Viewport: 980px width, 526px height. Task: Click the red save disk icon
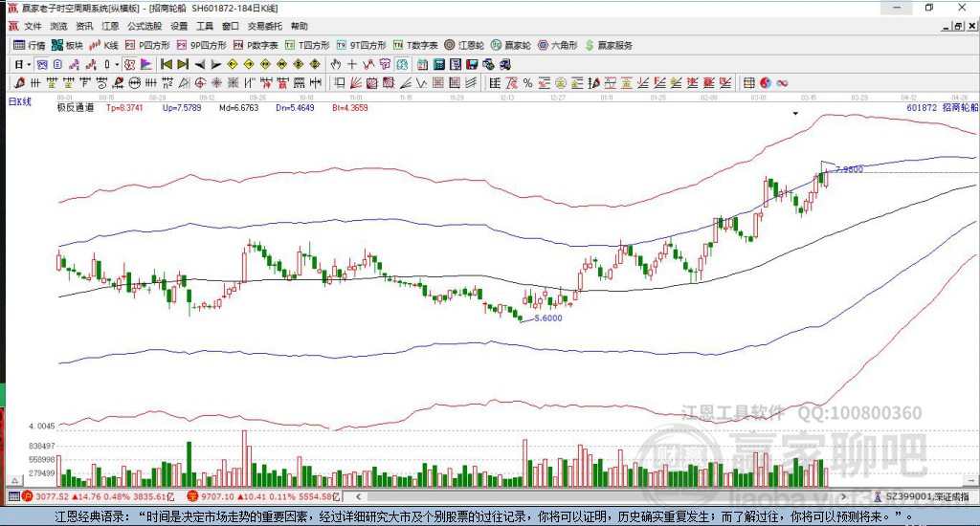472,64
